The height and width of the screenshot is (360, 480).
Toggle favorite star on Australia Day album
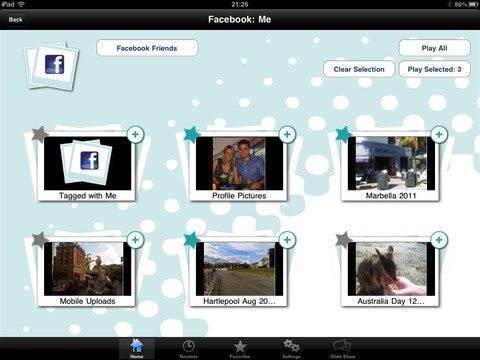[x=344, y=240]
